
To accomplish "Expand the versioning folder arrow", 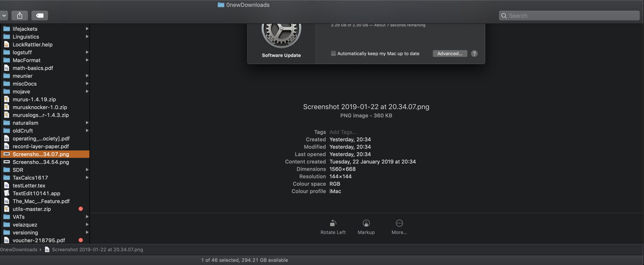I will (x=87, y=232).
